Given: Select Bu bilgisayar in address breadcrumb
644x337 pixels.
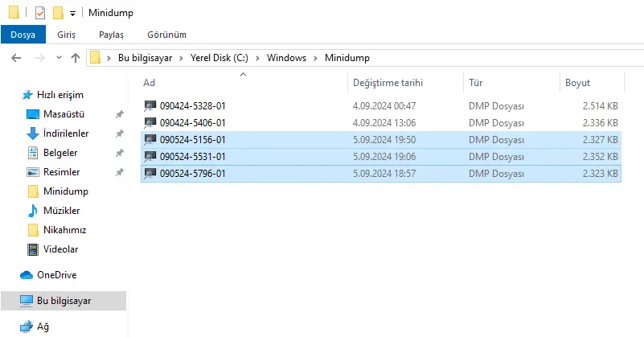Looking at the screenshot, I should (x=145, y=58).
